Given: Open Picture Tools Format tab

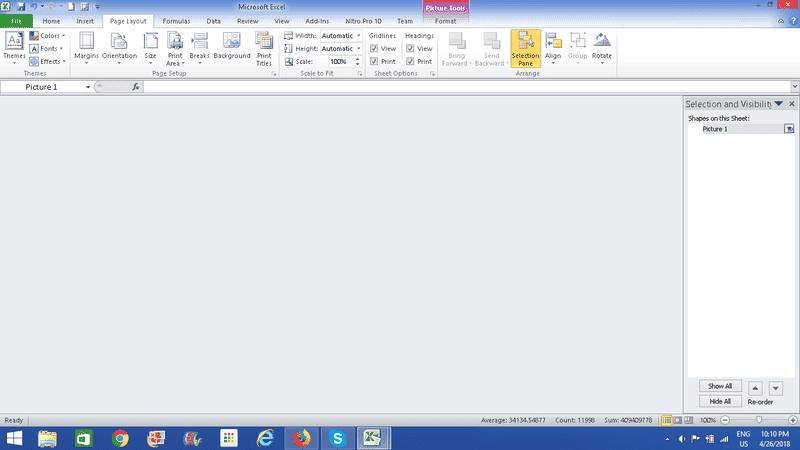Looking at the screenshot, I should (x=445, y=21).
